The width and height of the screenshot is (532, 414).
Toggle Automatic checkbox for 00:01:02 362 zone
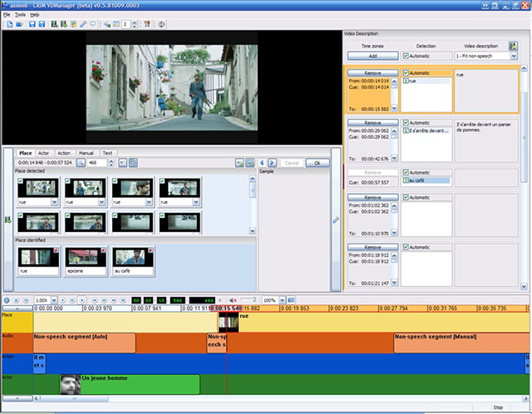(x=406, y=197)
